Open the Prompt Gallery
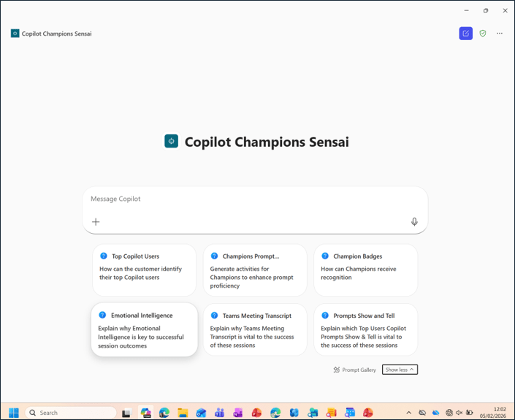The height and width of the screenshot is (420, 515). pyautogui.click(x=354, y=370)
